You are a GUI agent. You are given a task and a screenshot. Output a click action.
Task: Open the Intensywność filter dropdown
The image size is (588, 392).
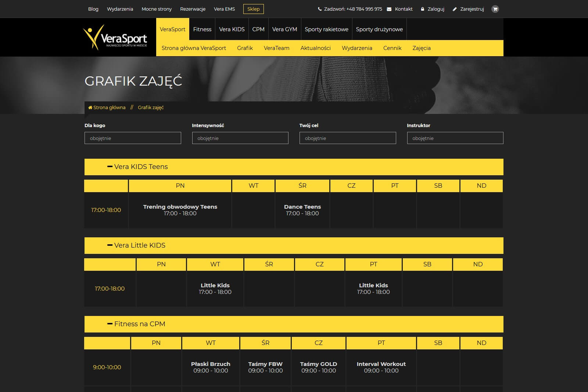(x=240, y=138)
